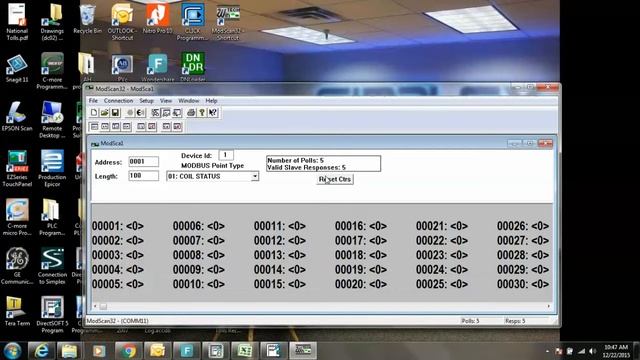The height and width of the screenshot is (360, 640).
Task: Open EZSeries TouchPanel desktop icon
Action: click(17, 169)
